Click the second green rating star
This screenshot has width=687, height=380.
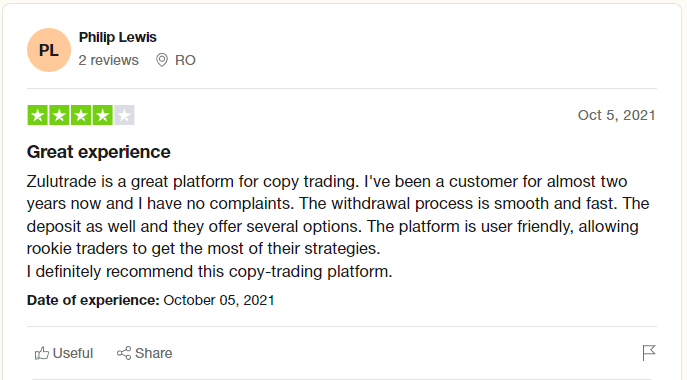click(59, 115)
